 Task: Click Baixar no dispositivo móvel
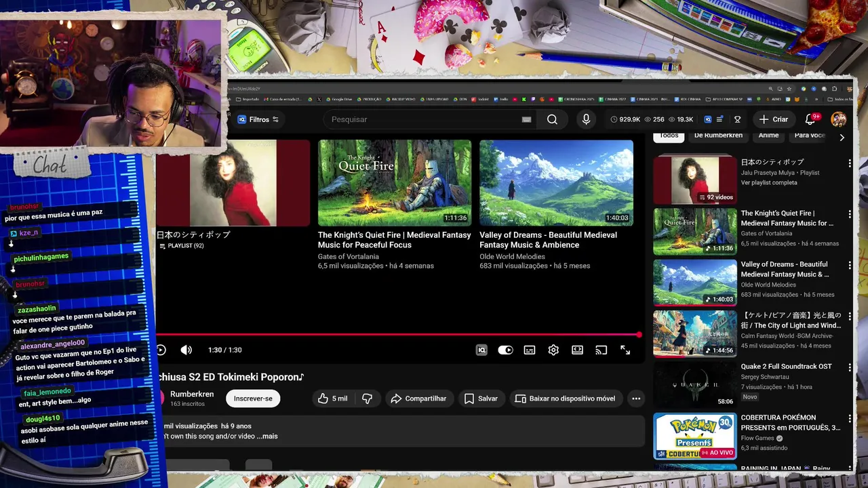point(565,399)
